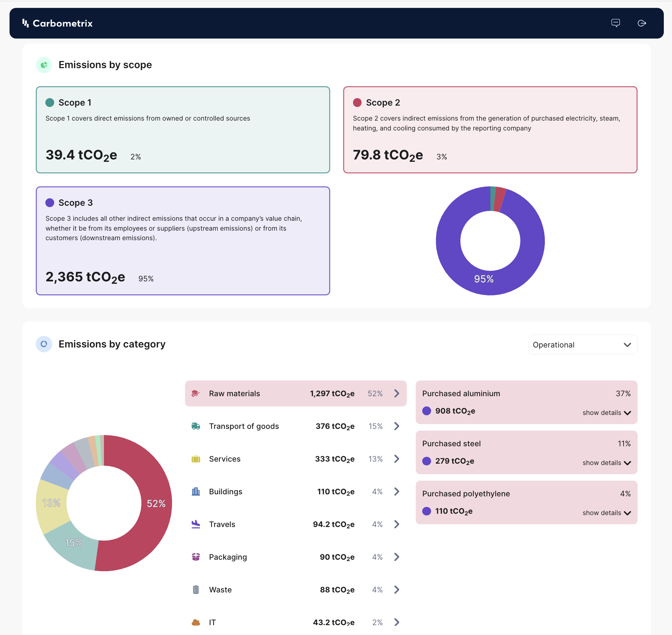Expand the IT row chevron
This screenshot has width=672, height=635.
397,622
